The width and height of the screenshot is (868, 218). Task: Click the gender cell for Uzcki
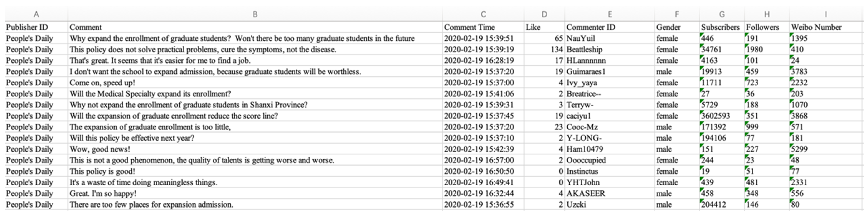(x=664, y=205)
